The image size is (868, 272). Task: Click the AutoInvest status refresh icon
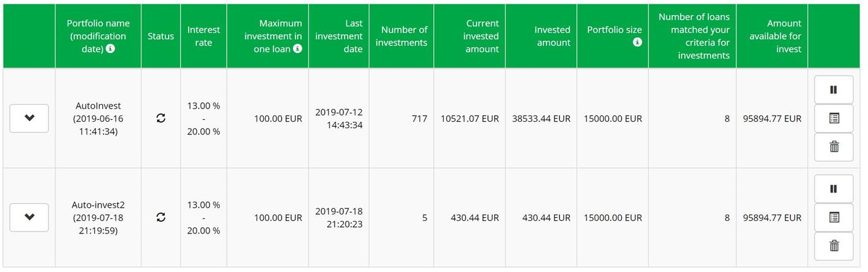pos(161,118)
